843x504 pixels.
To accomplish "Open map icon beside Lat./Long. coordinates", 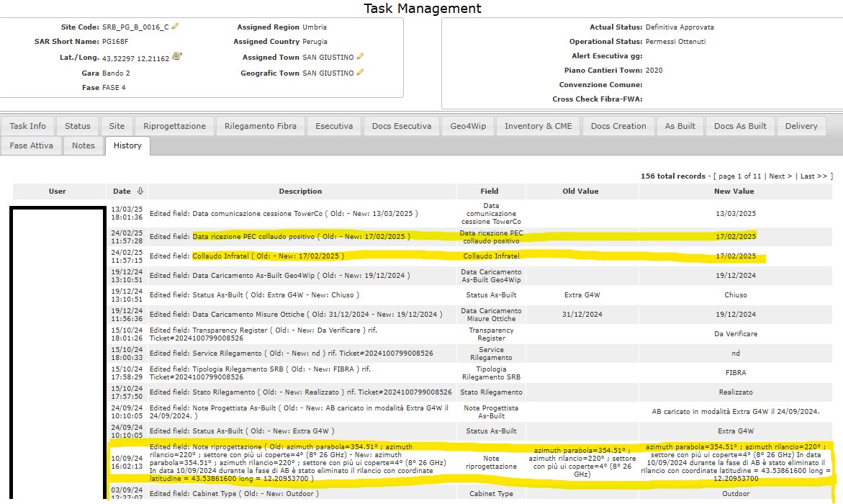I will coord(177,56).
